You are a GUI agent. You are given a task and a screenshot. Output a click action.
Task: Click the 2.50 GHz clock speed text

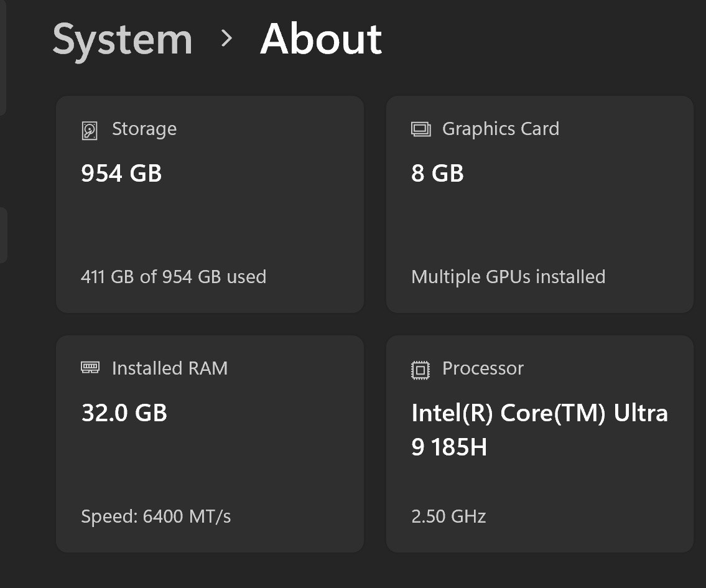(448, 516)
